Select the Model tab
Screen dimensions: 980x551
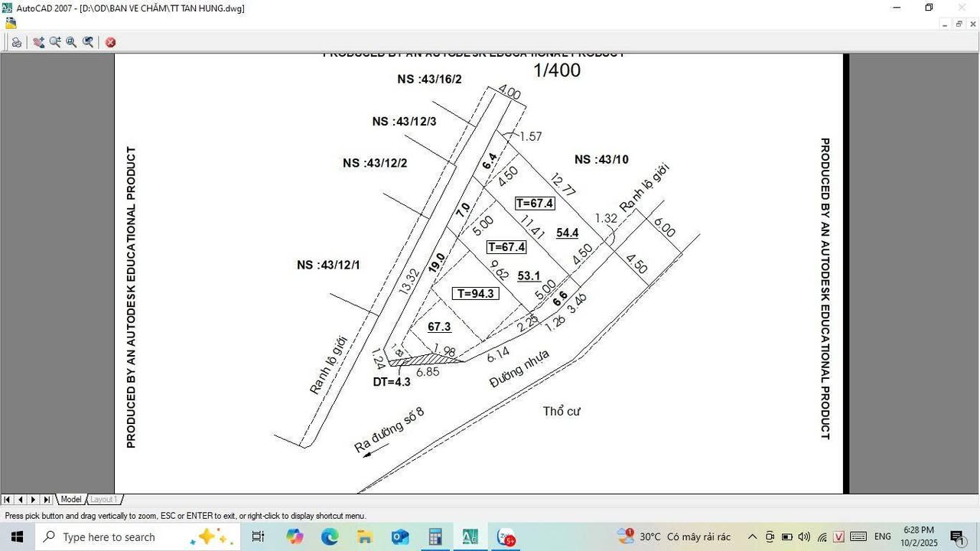point(70,499)
